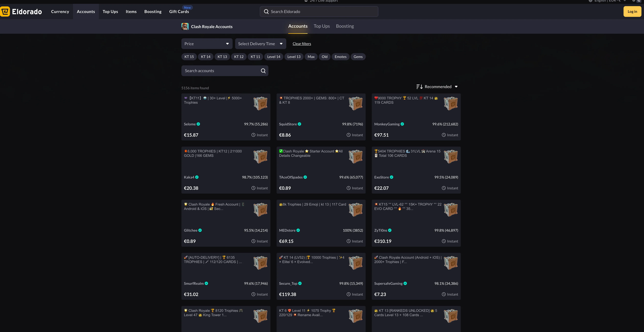Click the Clear filters link
Screen dimensions: 644x332
coord(302,44)
